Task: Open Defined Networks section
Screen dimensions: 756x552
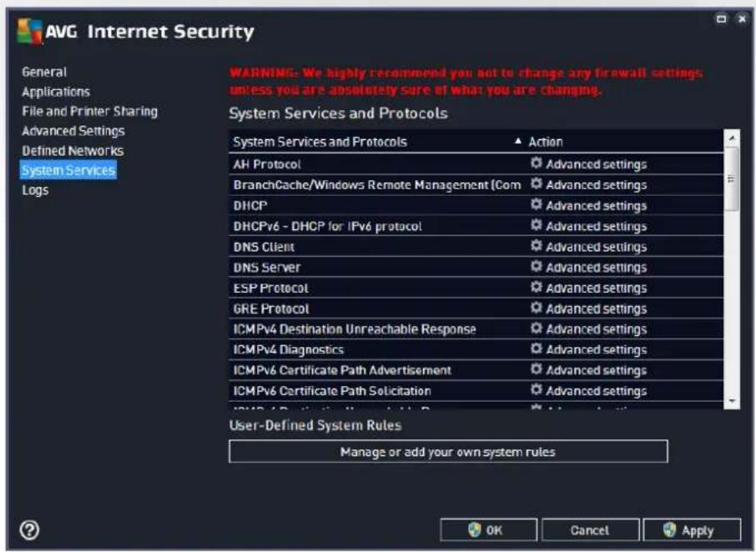Action: coord(73,151)
